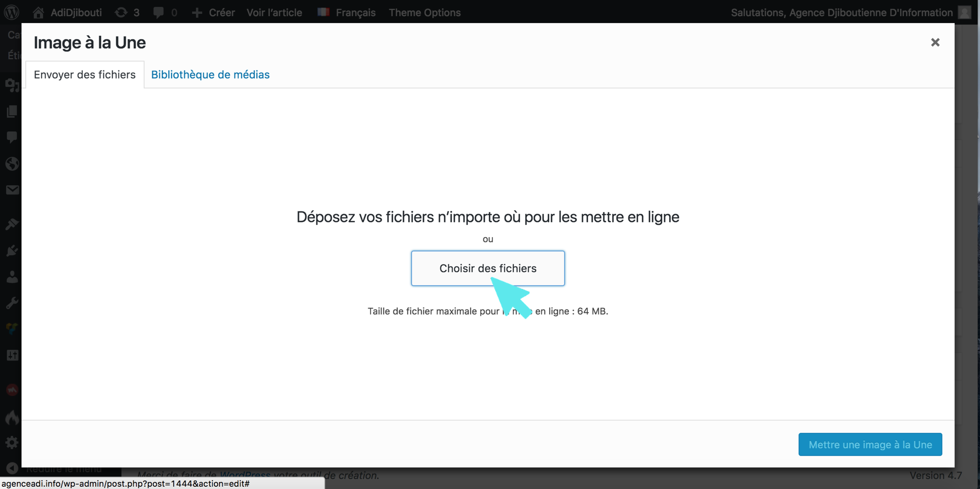
Task: Open the Theme Options menu item
Action: 425,13
